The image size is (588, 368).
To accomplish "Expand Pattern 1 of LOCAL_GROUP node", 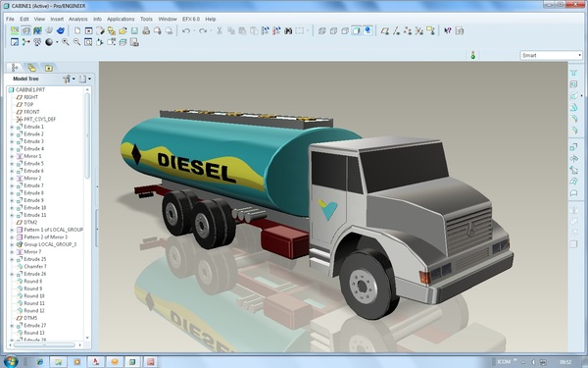I will tap(12, 230).
